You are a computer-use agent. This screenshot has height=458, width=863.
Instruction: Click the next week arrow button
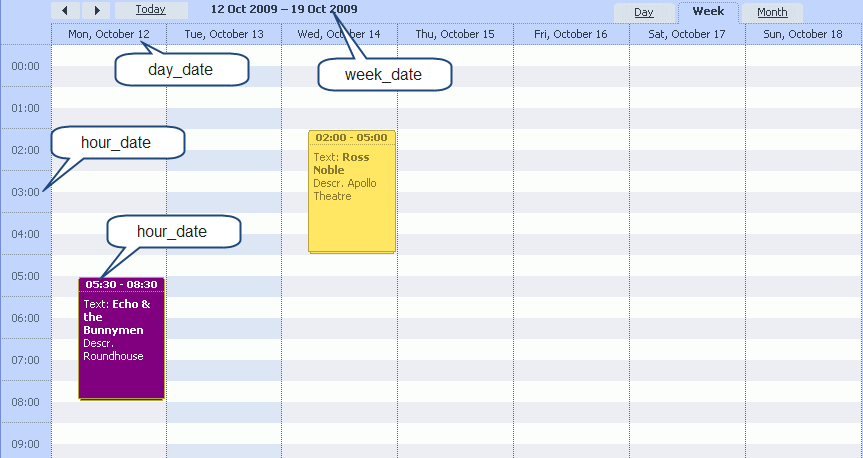(x=96, y=10)
